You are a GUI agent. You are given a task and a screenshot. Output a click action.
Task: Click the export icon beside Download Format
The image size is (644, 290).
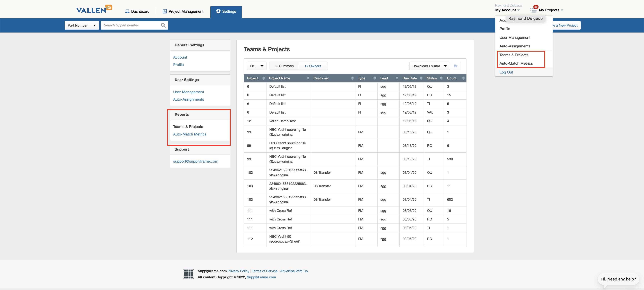tap(456, 66)
